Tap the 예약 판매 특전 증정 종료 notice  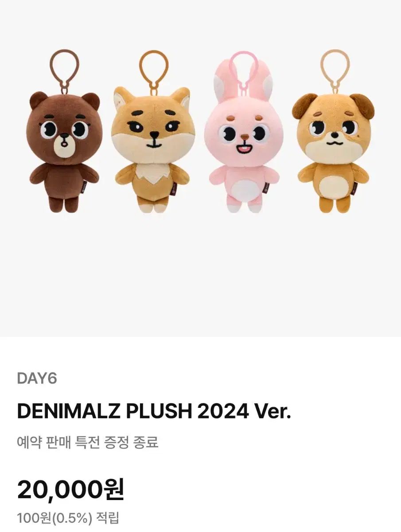point(88,442)
